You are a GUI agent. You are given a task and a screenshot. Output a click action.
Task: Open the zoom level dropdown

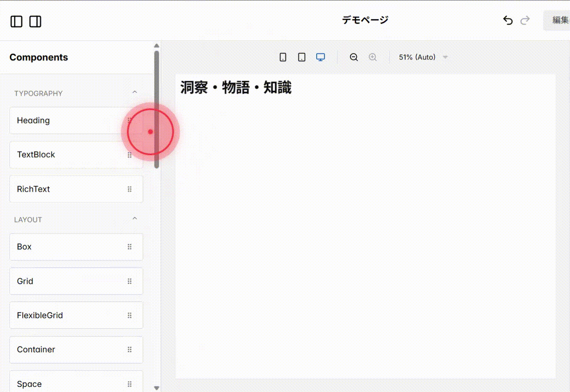tap(423, 57)
